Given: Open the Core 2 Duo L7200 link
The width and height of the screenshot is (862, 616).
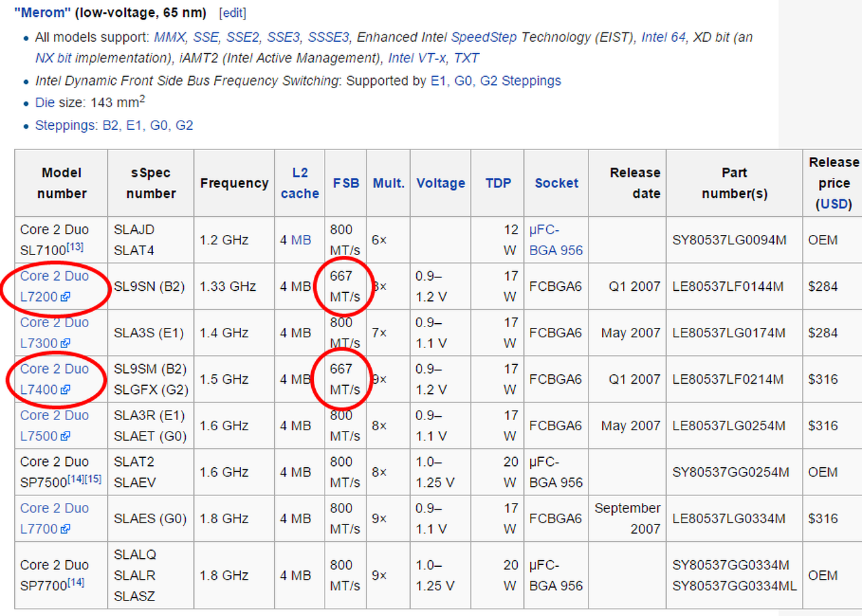Looking at the screenshot, I should pyautogui.click(x=55, y=286).
